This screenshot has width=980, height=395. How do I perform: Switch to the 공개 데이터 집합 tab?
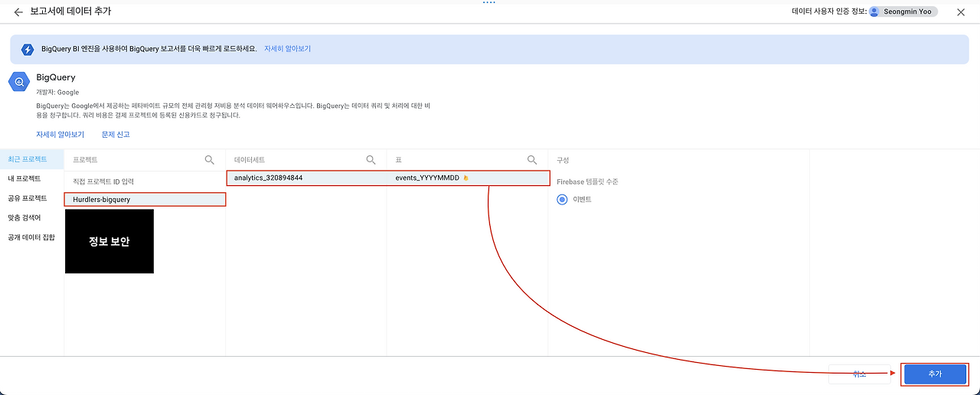(x=32, y=237)
